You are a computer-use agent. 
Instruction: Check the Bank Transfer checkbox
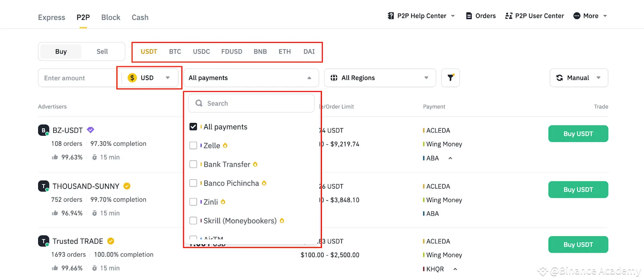[193, 164]
